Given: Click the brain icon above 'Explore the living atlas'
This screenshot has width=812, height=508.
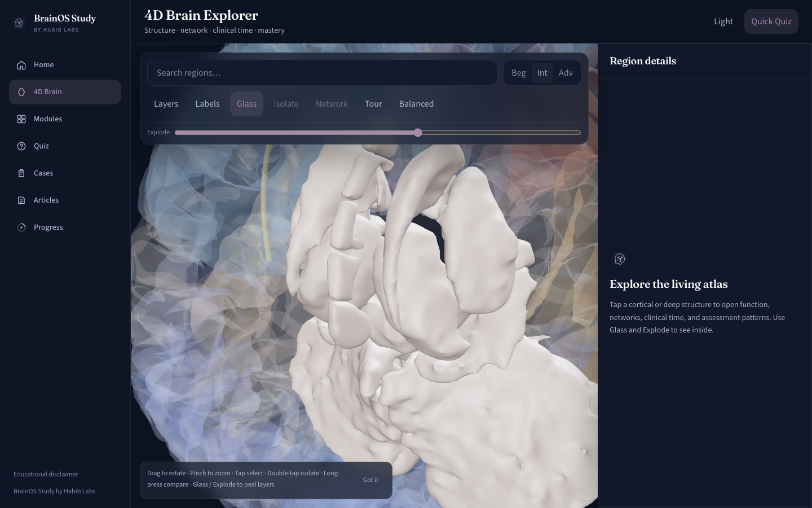Looking at the screenshot, I should [x=620, y=259].
